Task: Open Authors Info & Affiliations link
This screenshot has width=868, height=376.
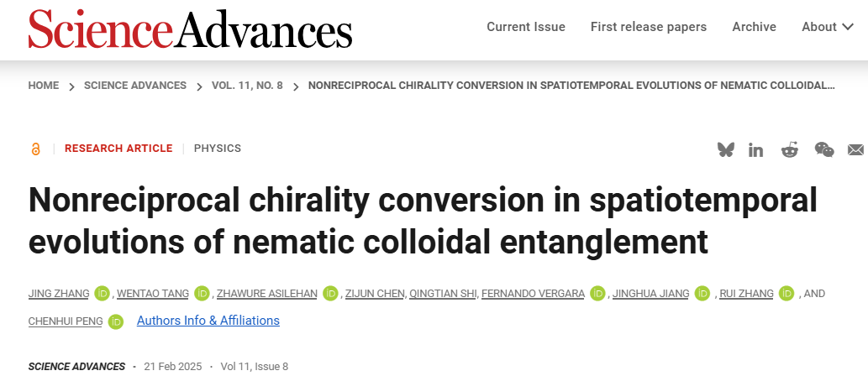Action: tap(208, 321)
